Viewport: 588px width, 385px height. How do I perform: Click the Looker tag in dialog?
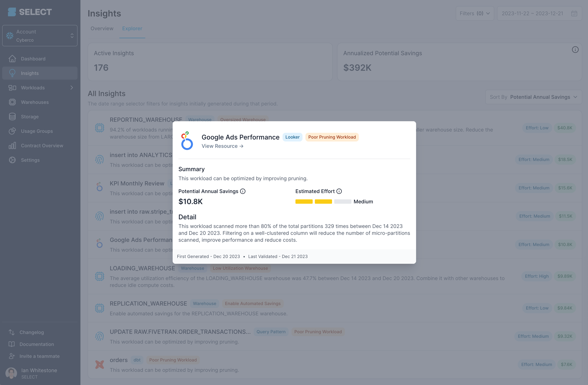click(x=292, y=137)
